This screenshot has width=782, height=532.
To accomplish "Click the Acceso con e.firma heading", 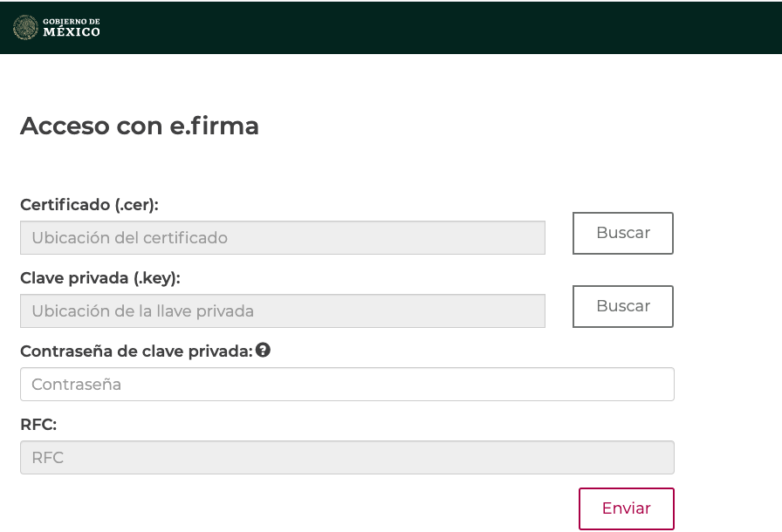I will 139,126.
